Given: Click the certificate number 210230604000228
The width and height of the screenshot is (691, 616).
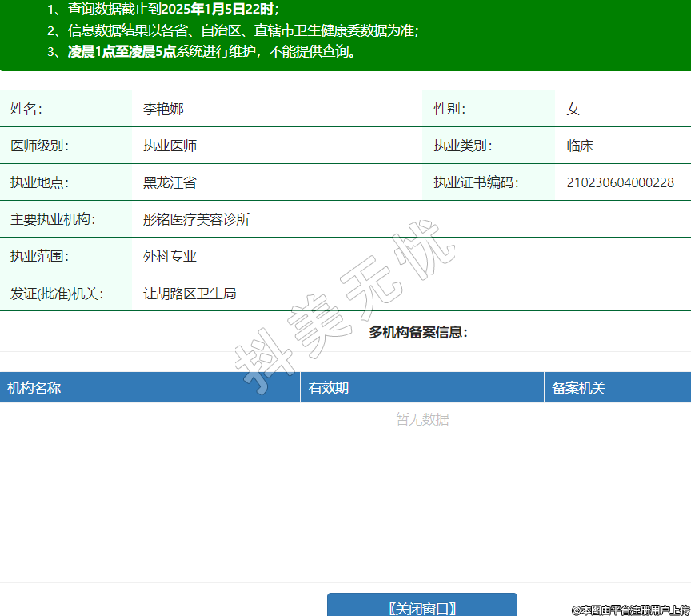Looking at the screenshot, I should tap(620, 182).
